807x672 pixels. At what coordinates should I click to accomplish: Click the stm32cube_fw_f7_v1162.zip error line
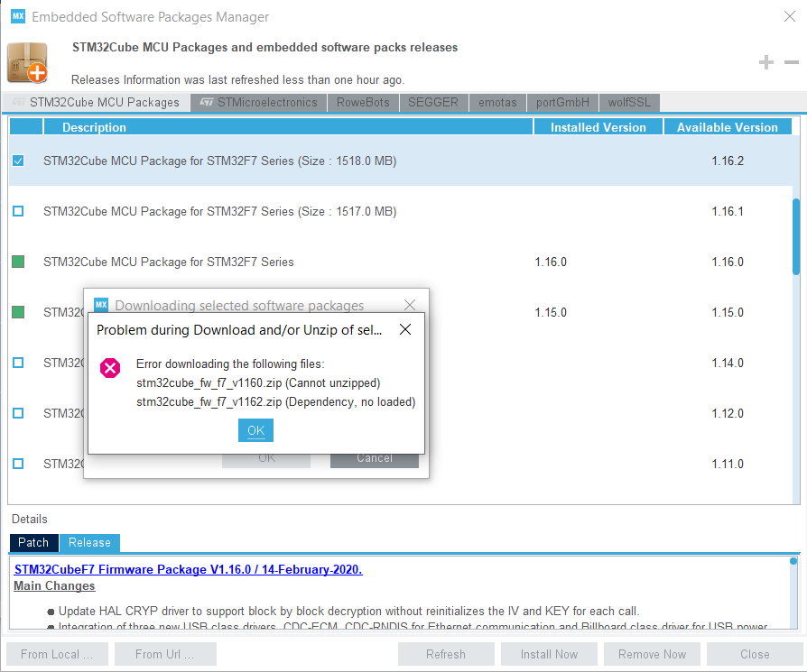click(276, 401)
